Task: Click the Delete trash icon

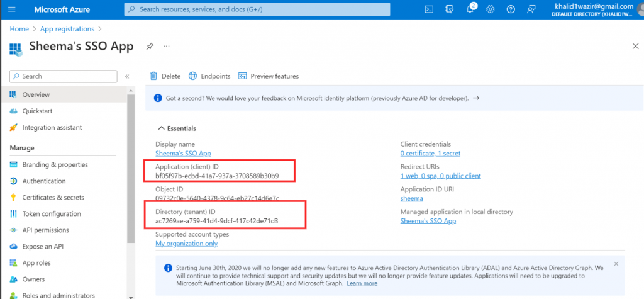Action: (153, 76)
